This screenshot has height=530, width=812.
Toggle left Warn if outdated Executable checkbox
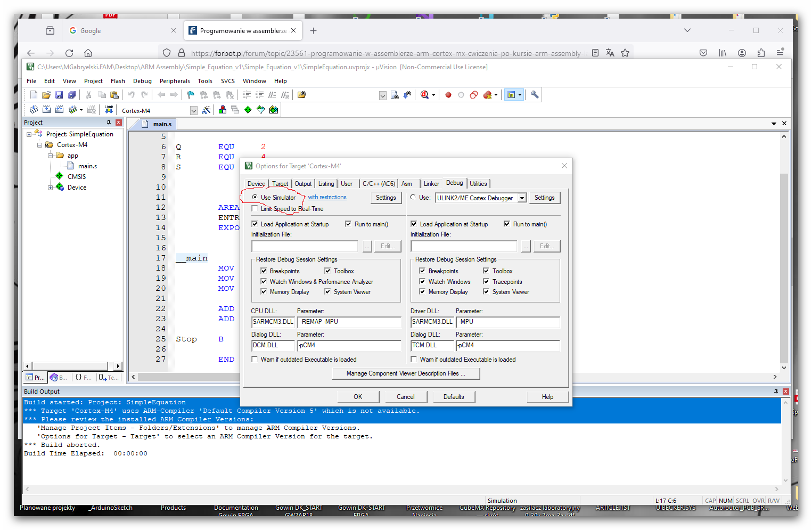(255, 359)
